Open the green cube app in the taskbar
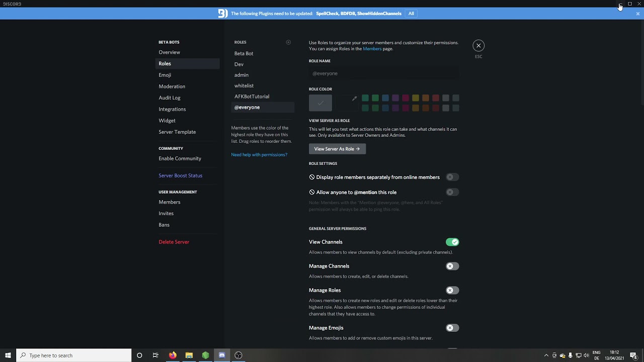 (205, 355)
